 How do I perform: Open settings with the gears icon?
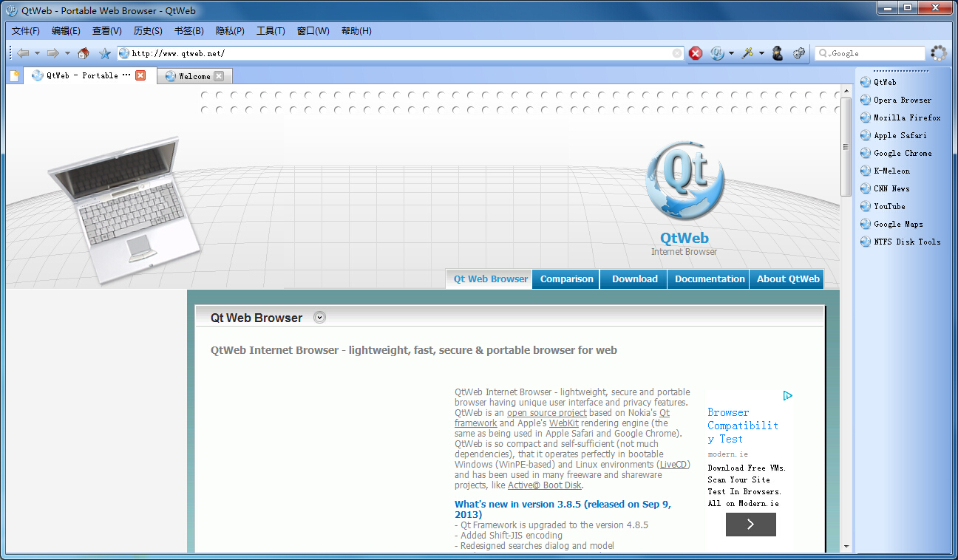(x=799, y=53)
